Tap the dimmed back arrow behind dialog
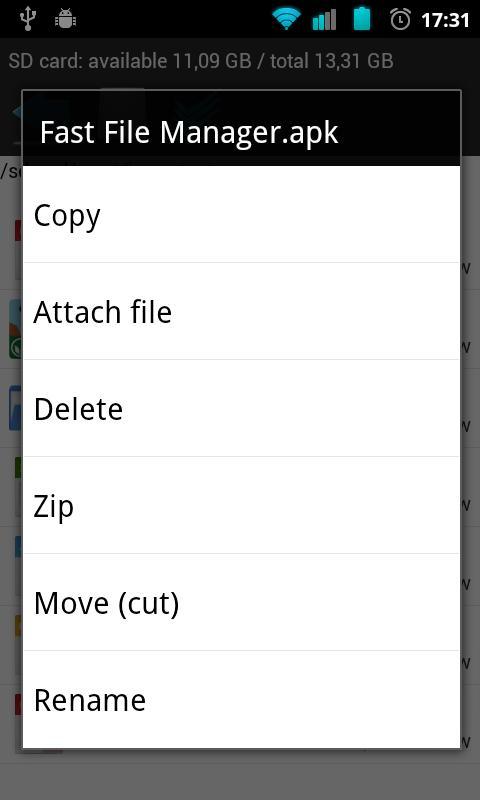The image size is (480, 800). [16, 112]
